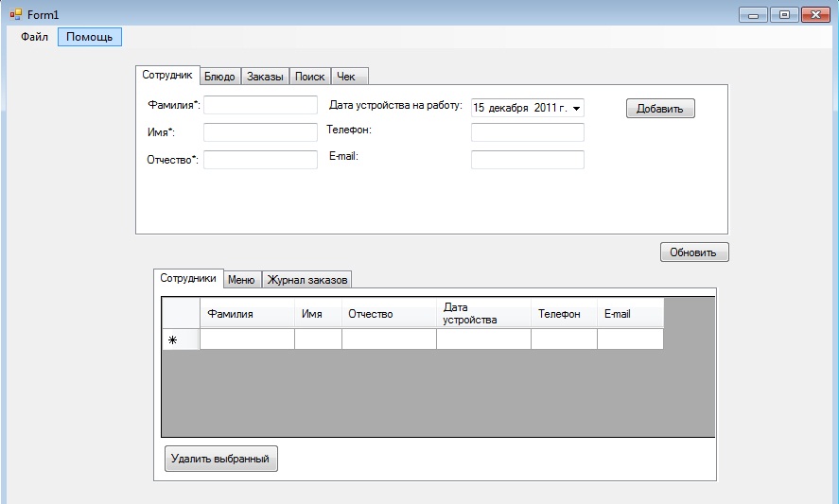839x504 pixels.
Task: Click the empty E-mail cell in new row
Action: pos(630,339)
